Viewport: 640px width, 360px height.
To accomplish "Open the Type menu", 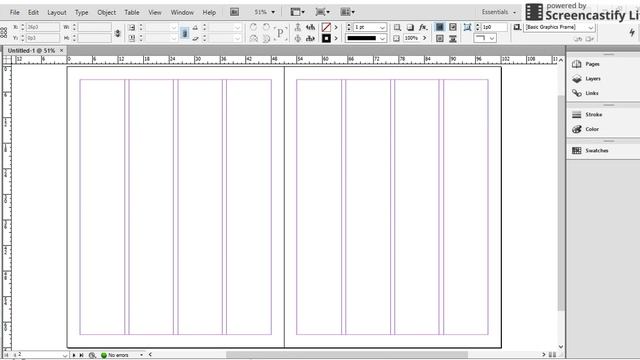I will pos(81,12).
